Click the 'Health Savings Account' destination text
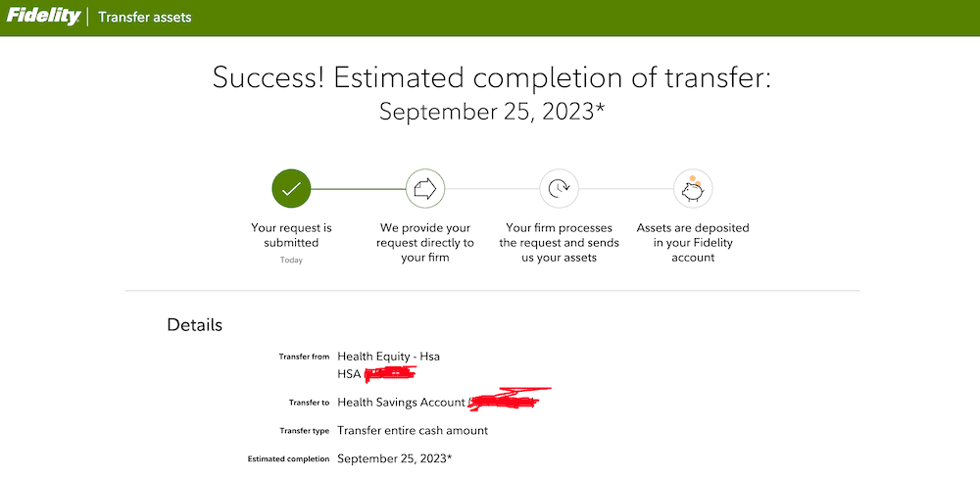 tap(401, 403)
